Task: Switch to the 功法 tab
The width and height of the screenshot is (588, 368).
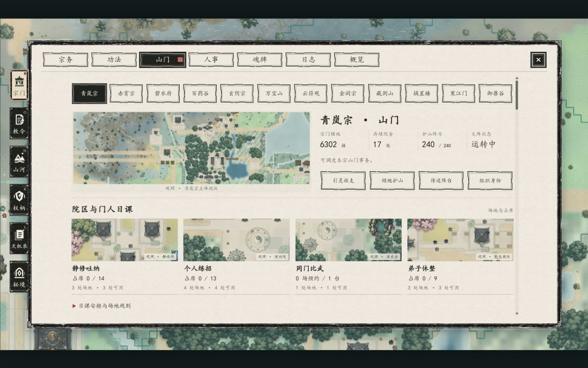Action: point(114,60)
